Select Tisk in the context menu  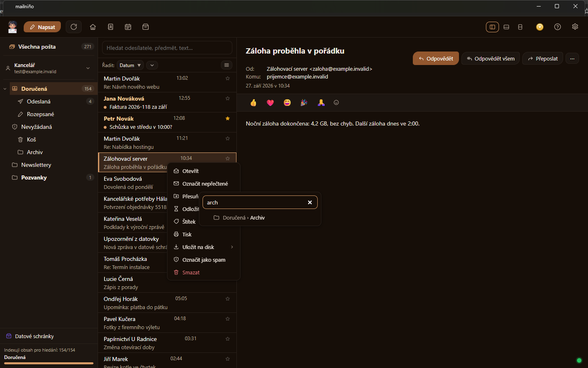coord(204,234)
